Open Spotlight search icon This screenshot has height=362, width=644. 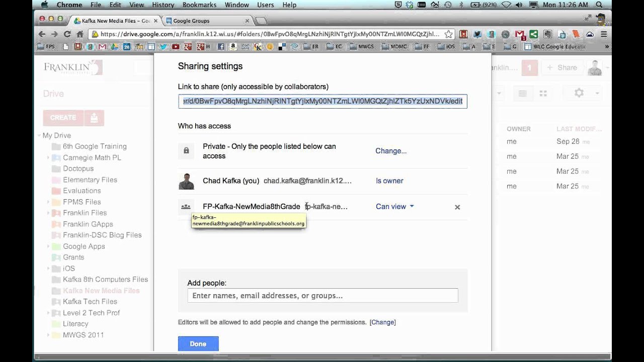point(600,5)
